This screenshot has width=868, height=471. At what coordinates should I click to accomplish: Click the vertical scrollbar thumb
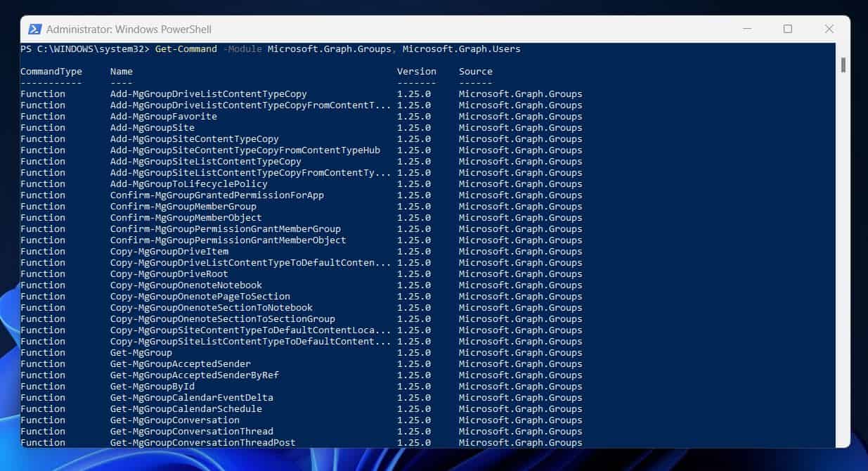tap(843, 65)
